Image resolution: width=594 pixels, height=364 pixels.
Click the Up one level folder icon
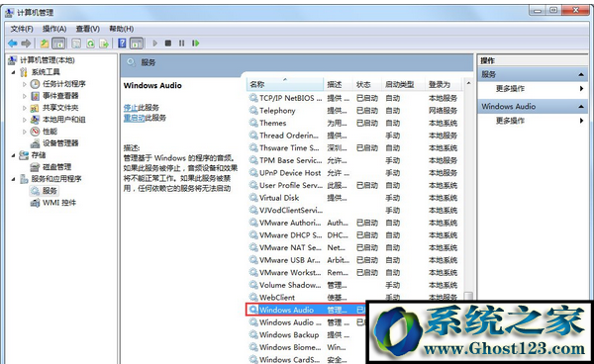[x=45, y=44]
